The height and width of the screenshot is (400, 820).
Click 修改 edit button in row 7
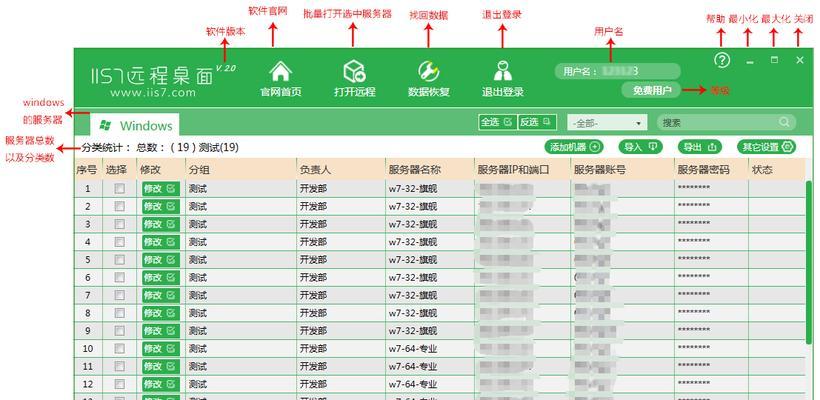161,295
